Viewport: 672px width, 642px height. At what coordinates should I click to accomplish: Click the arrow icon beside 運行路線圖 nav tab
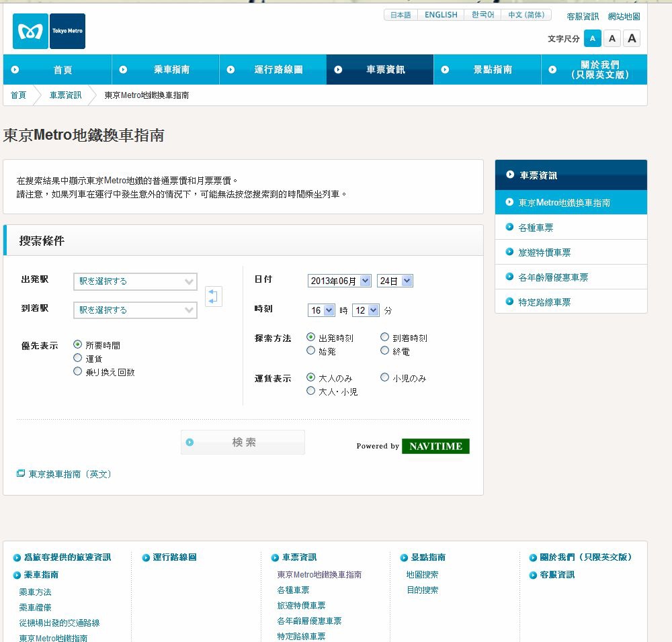[230, 69]
